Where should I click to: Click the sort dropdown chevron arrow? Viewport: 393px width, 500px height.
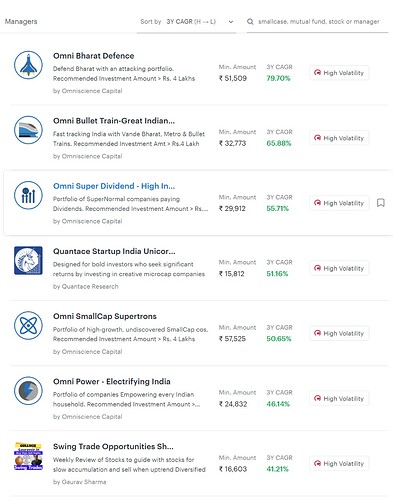pos(231,22)
